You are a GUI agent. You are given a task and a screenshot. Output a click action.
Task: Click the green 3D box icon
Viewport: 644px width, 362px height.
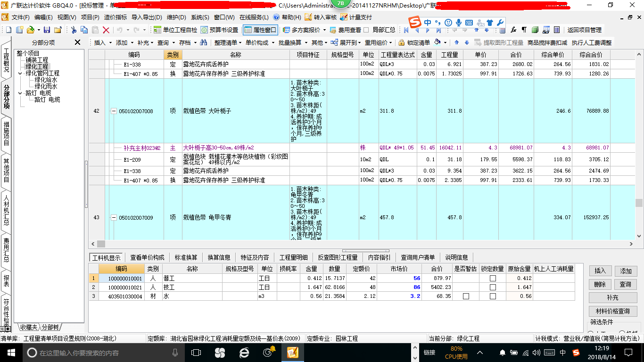tap(535, 30)
